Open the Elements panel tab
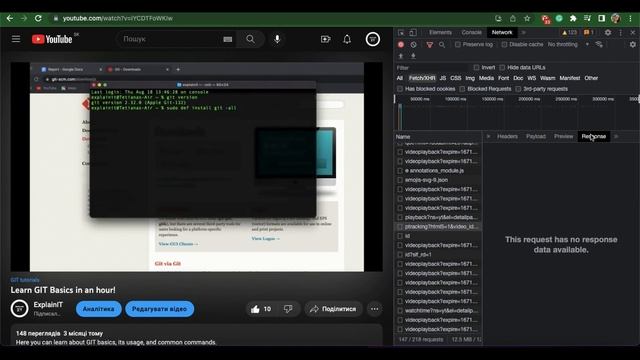The width and height of the screenshot is (640, 360). tap(440, 33)
